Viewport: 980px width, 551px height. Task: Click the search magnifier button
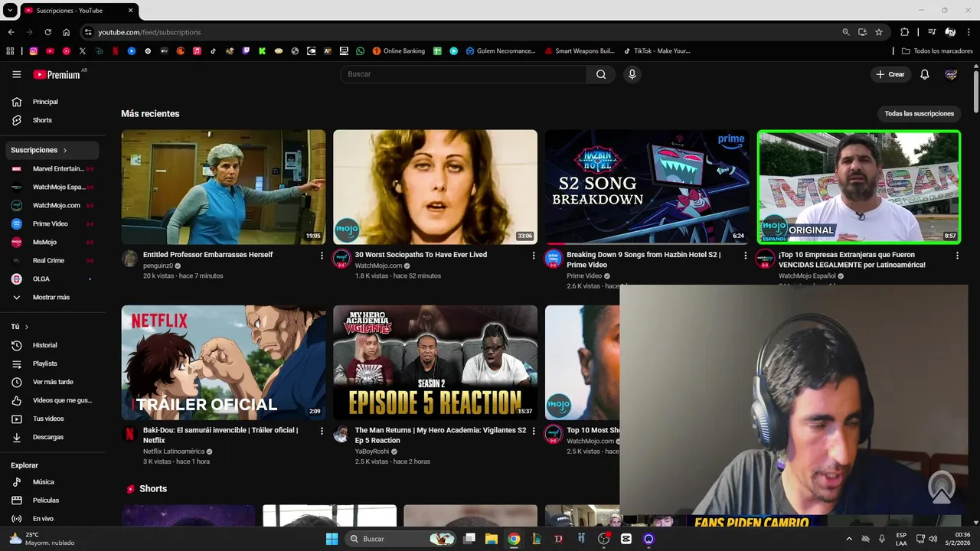601,74
